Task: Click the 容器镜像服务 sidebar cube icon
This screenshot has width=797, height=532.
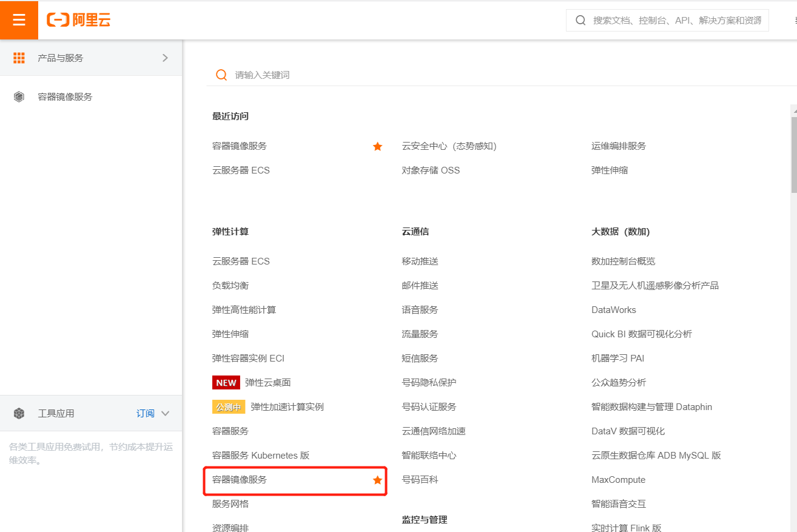Action: [19, 96]
